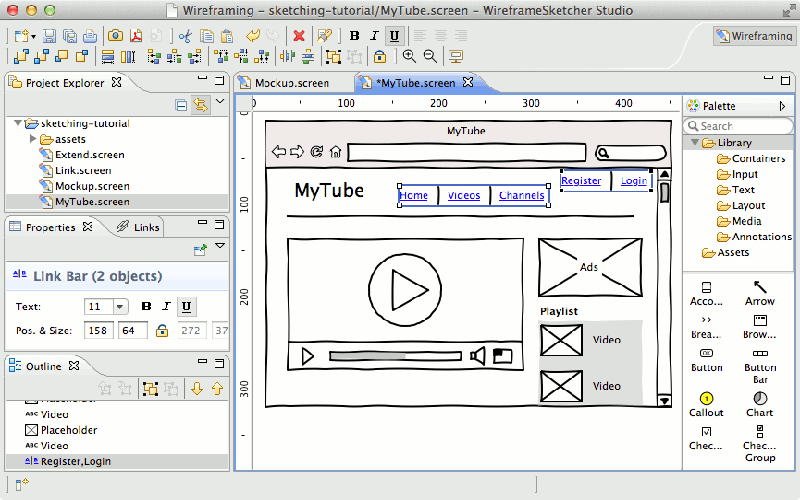Click the X position field showing 158
Image resolution: width=800 pixels, height=500 pixels.
coord(98,331)
